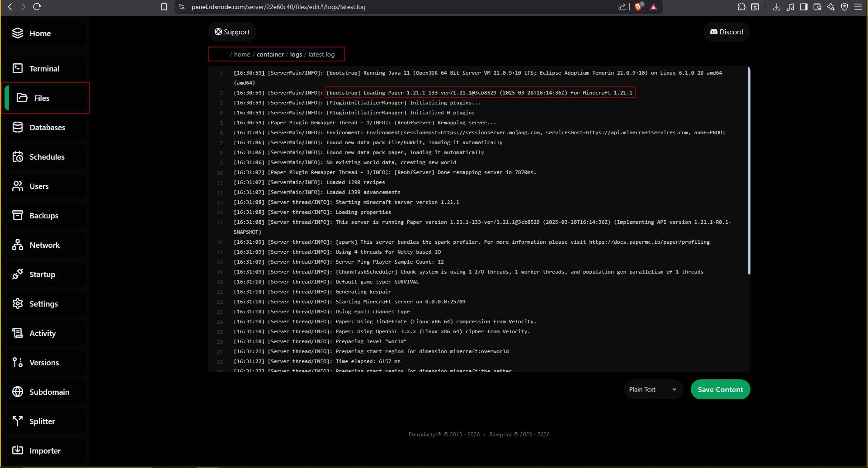This screenshot has width=868, height=468.
Task: Open the Databases icon
Action: point(18,127)
